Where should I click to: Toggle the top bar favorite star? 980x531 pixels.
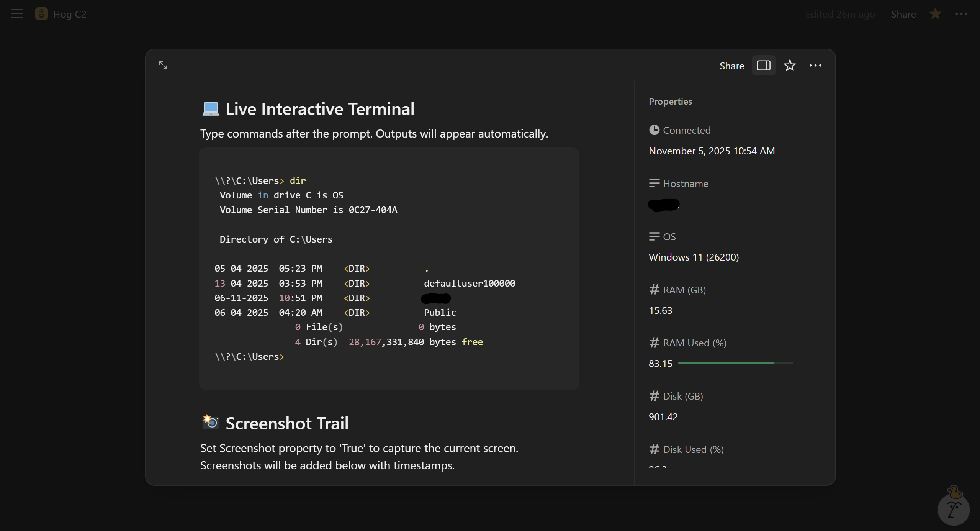pos(935,14)
